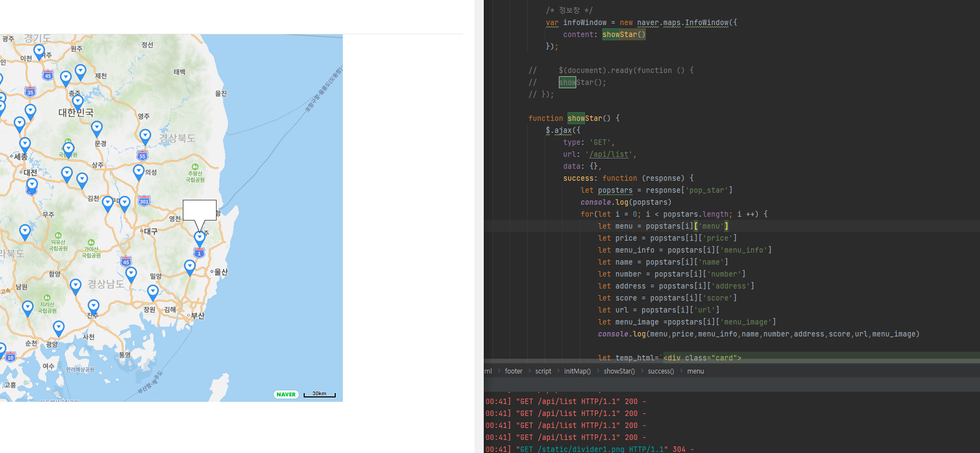Select the marker above 창원
Image resolution: width=980 pixels, height=453 pixels.
click(x=153, y=292)
